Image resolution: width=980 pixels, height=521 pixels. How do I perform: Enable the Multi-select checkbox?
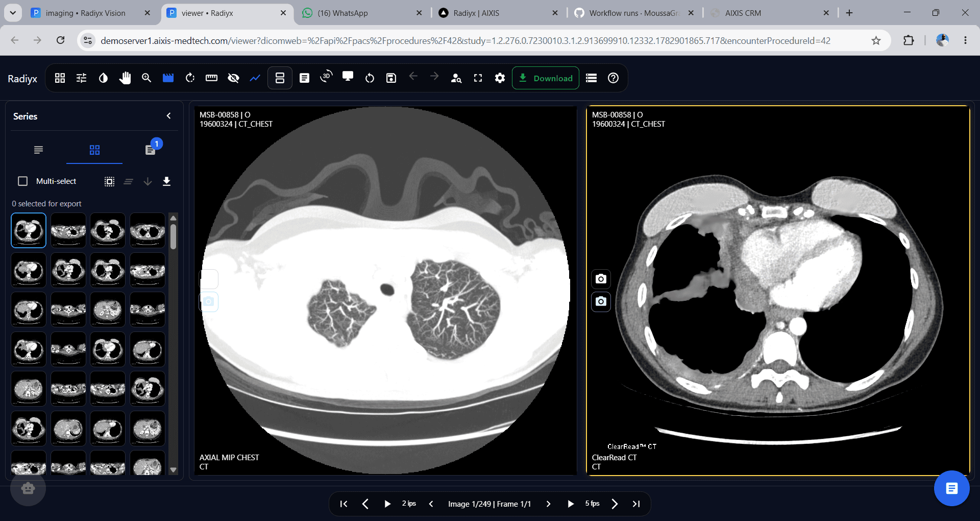(x=22, y=181)
